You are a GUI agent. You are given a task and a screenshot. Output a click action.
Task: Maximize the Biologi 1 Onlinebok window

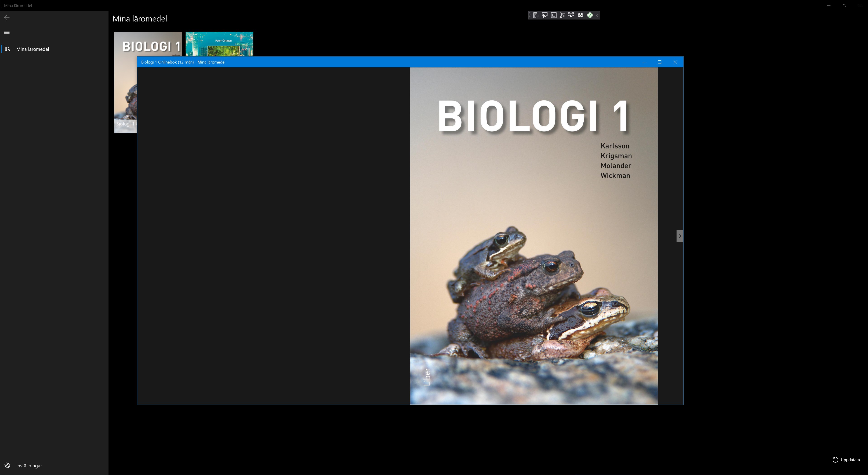659,62
